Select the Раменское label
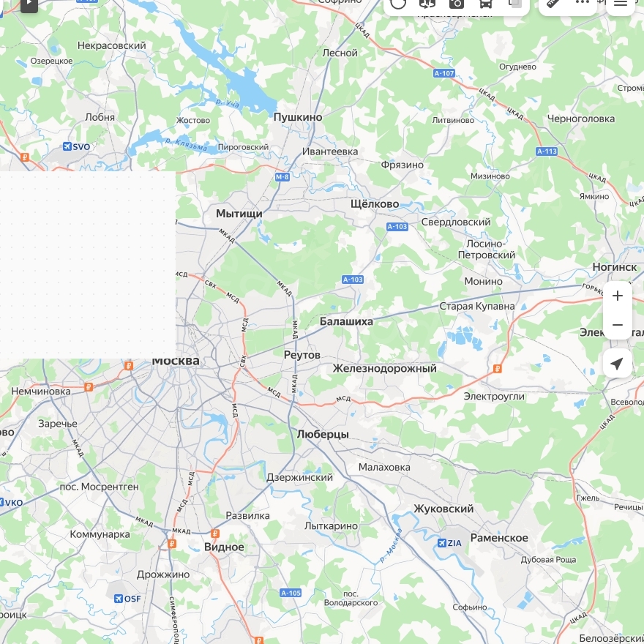This screenshot has height=644, width=644. (x=499, y=538)
